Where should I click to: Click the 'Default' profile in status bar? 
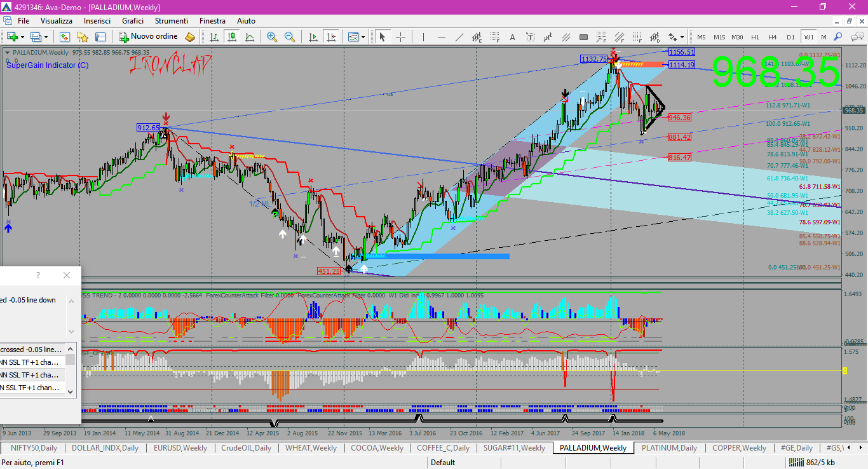pos(443,463)
